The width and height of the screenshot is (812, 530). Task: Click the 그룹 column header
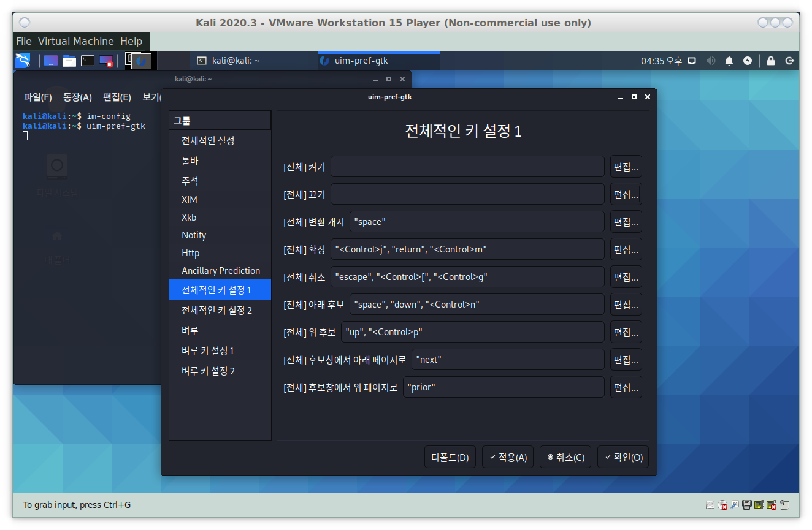220,121
